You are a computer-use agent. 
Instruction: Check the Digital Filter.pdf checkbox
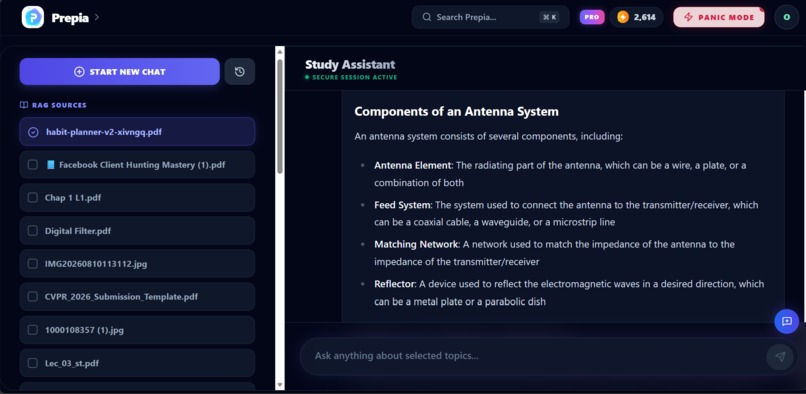click(33, 231)
